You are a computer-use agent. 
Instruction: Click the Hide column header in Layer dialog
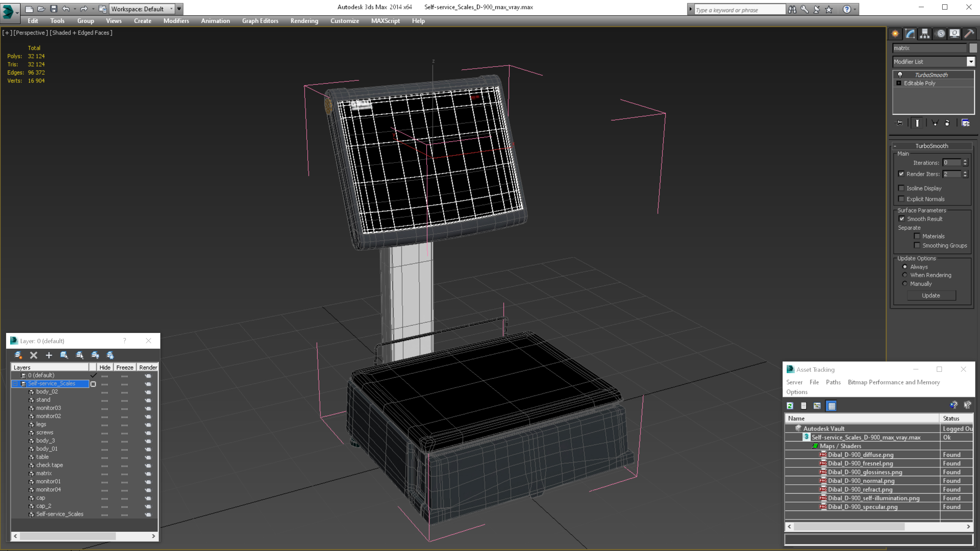[x=104, y=367]
